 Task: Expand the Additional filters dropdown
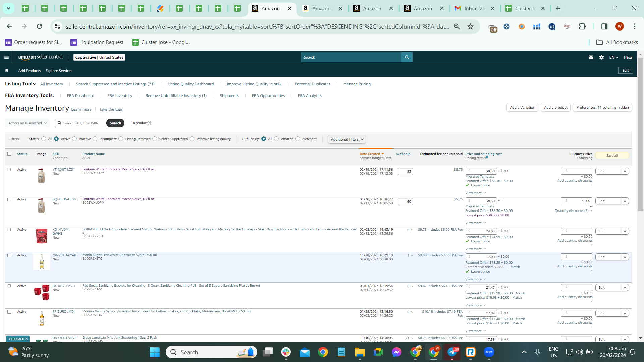(x=347, y=139)
